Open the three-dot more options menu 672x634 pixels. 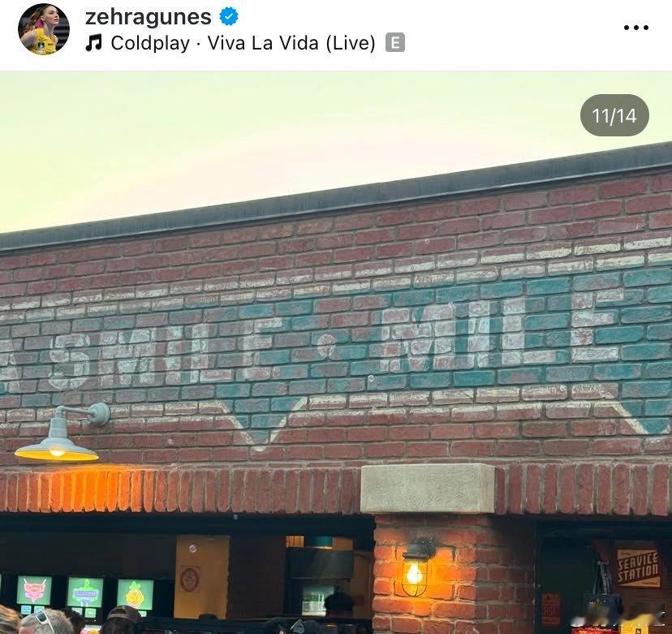(x=635, y=28)
